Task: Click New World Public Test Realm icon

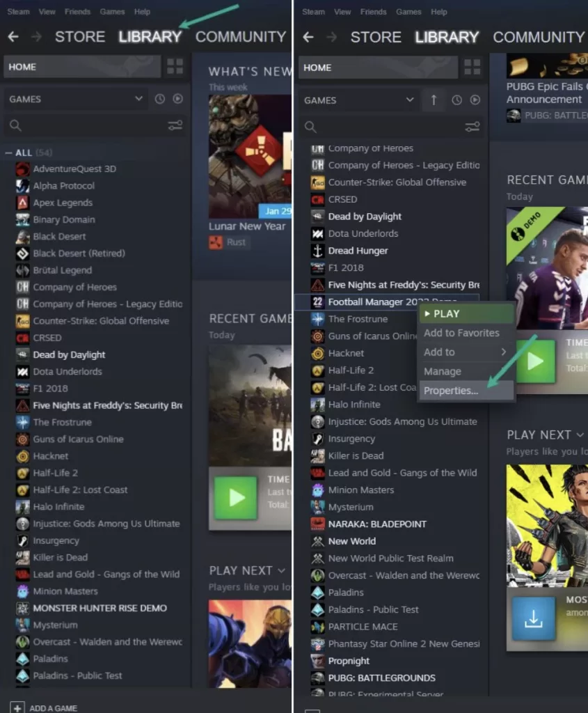Action: point(317,558)
